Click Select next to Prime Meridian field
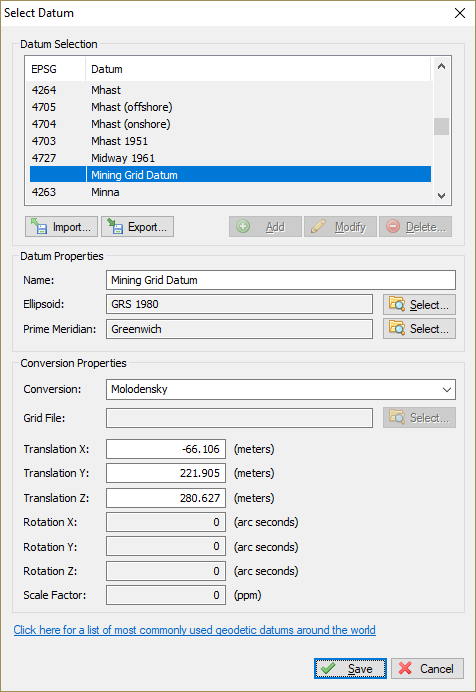The height and width of the screenshot is (692, 476). [419, 329]
